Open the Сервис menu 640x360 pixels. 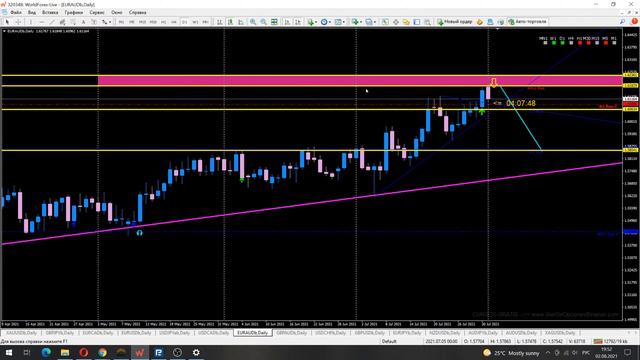click(97, 12)
